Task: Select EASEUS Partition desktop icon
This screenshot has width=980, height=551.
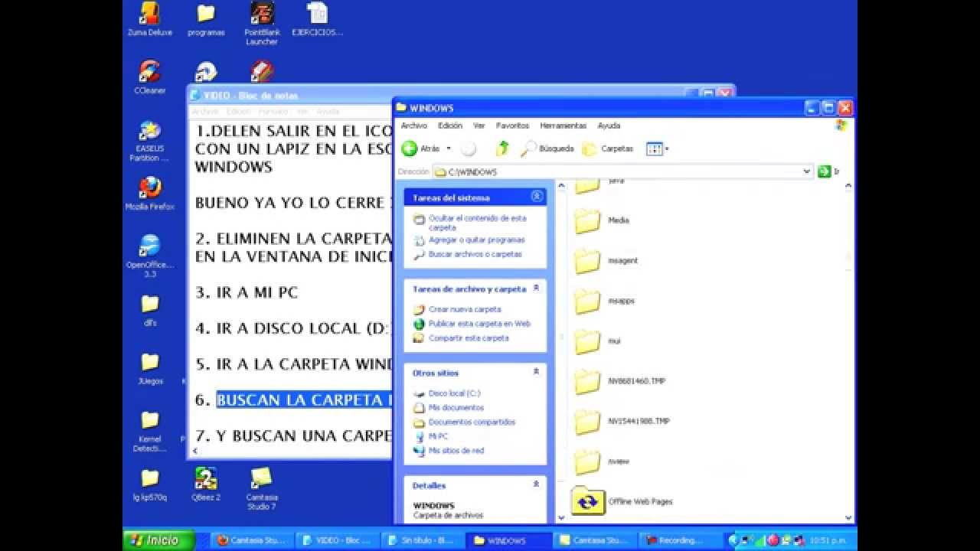Action: point(150,141)
